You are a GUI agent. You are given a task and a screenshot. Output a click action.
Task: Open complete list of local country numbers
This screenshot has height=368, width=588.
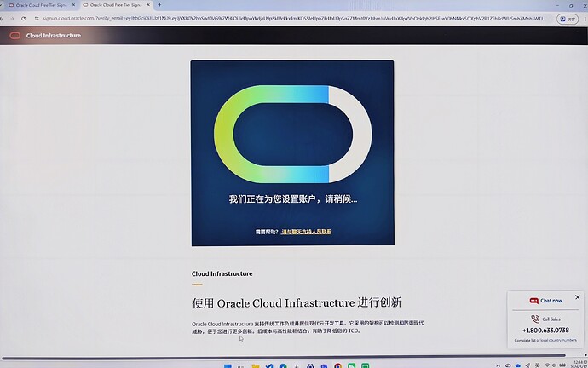(x=545, y=340)
